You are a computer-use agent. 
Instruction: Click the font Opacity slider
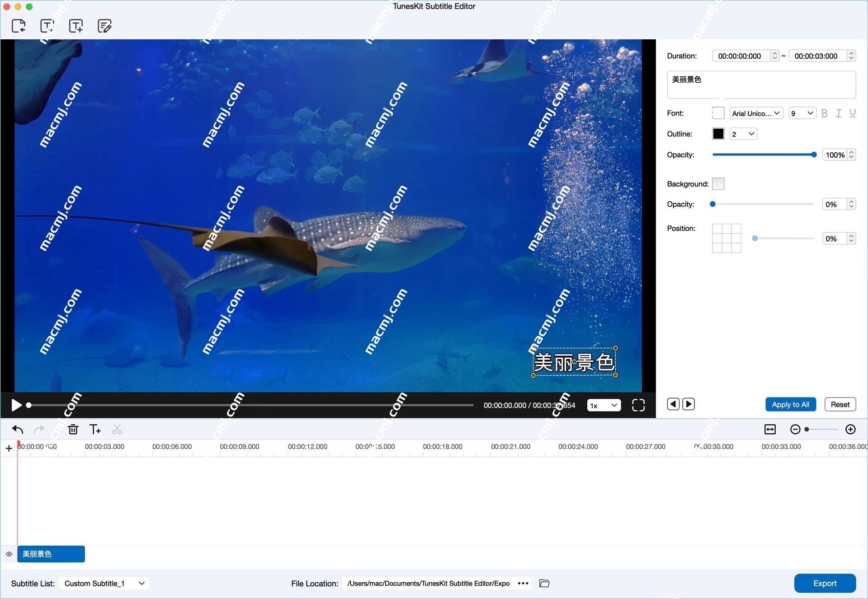tap(764, 154)
